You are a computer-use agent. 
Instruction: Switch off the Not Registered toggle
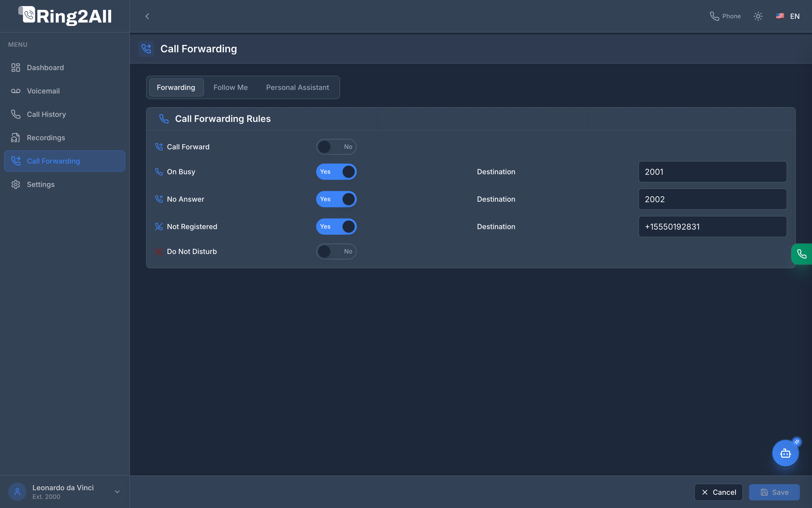pos(336,227)
